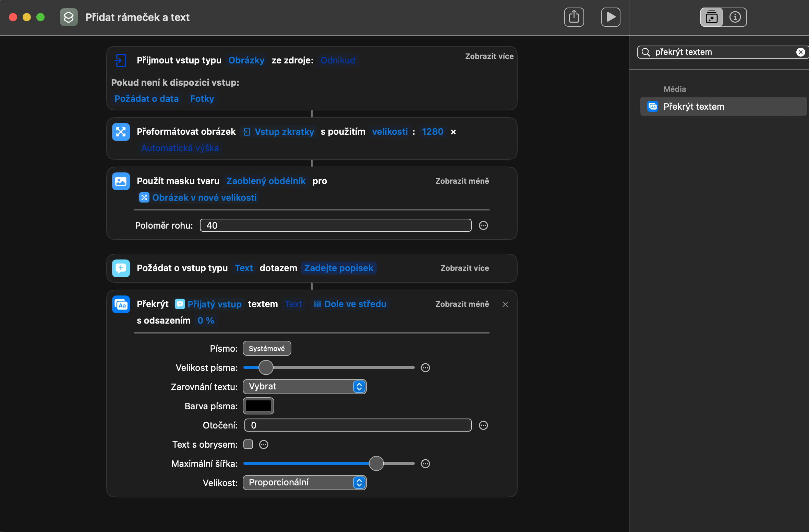Clear the search field with the x icon
Viewport: 809px width, 532px height.
click(800, 52)
